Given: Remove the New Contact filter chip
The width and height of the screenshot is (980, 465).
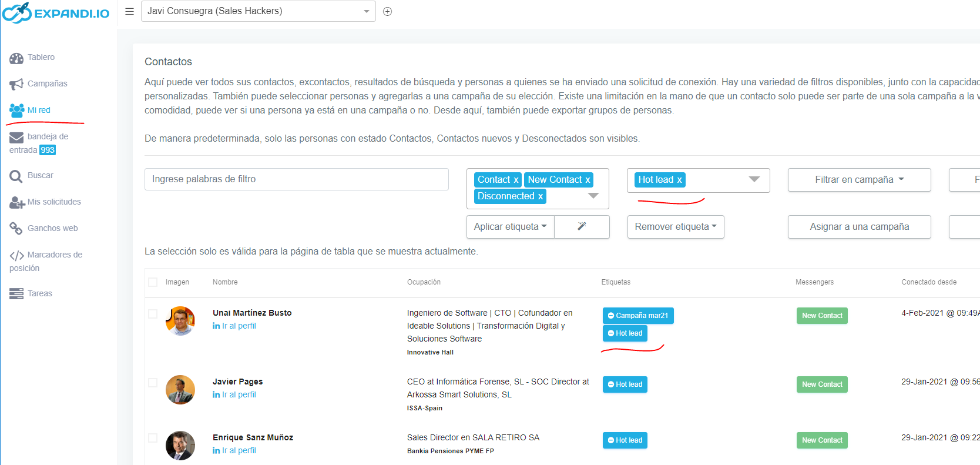Looking at the screenshot, I should click(x=588, y=180).
